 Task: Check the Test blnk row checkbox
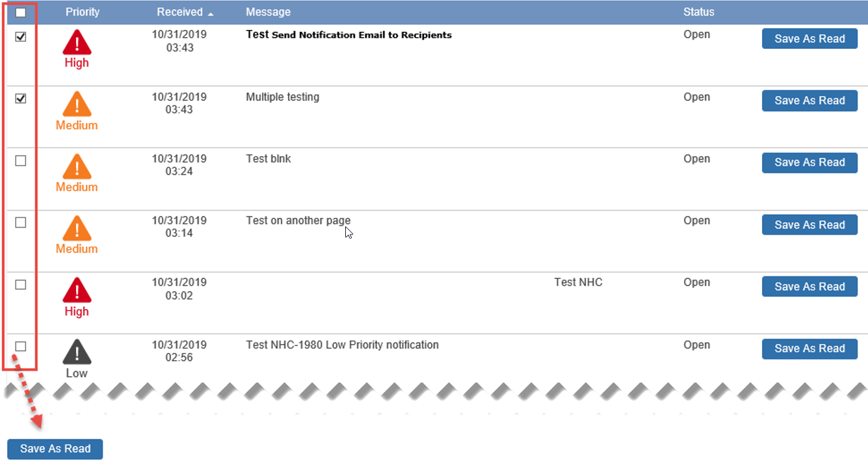21,161
